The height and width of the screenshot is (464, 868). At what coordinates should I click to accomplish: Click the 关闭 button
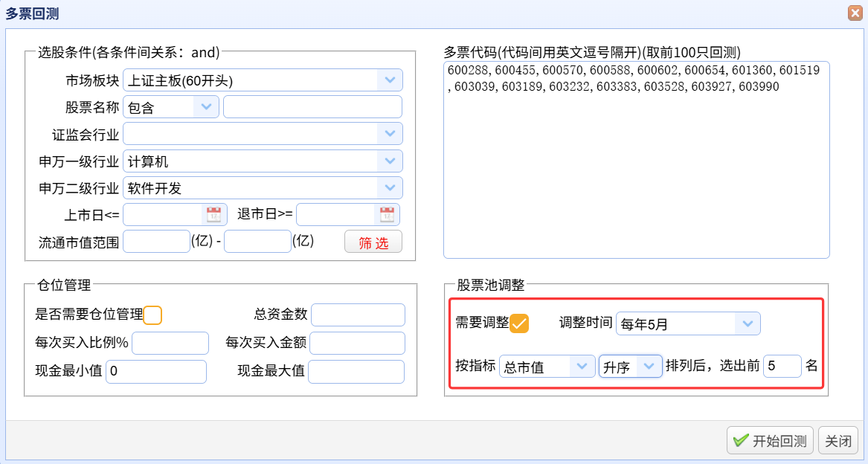838,441
